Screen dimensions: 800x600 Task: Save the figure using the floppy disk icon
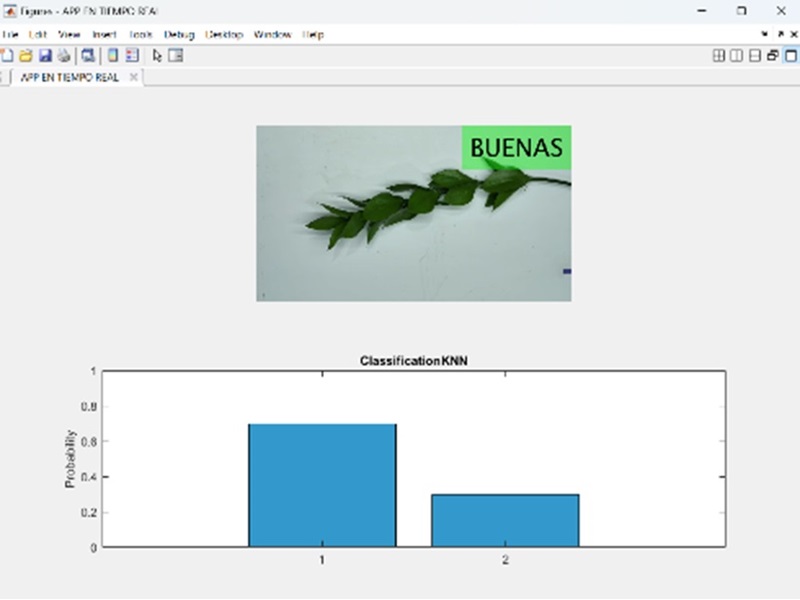pyautogui.click(x=45, y=56)
